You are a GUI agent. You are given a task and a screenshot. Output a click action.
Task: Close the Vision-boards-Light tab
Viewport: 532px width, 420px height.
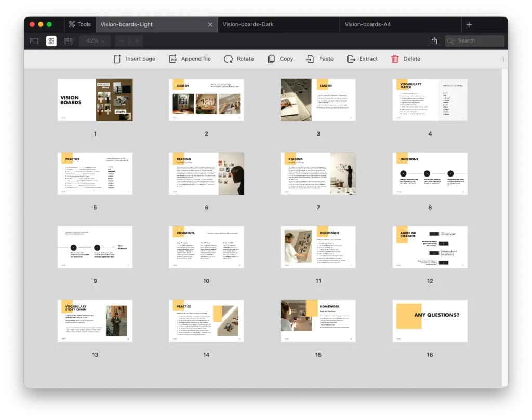click(210, 24)
